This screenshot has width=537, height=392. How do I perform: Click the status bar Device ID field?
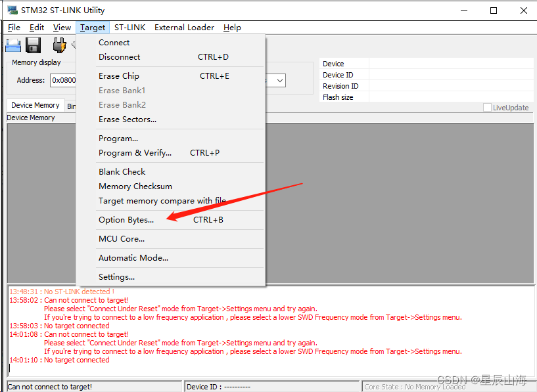271,387
